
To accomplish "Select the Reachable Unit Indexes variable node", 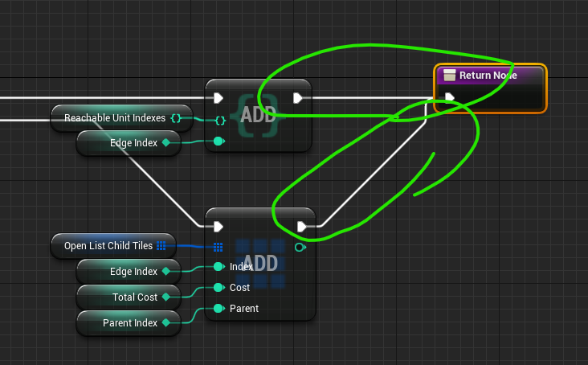I will (x=121, y=118).
